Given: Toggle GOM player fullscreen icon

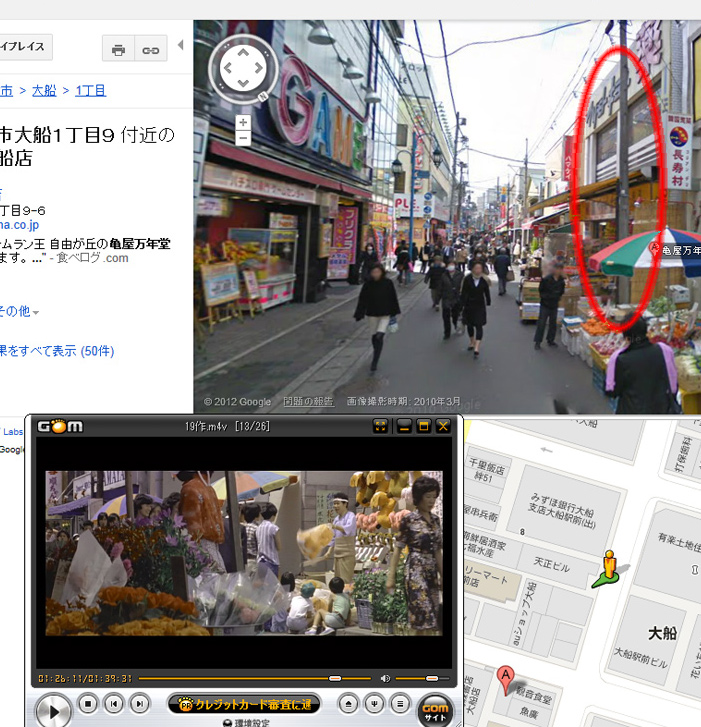Looking at the screenshot, I should tap(380, 426).
